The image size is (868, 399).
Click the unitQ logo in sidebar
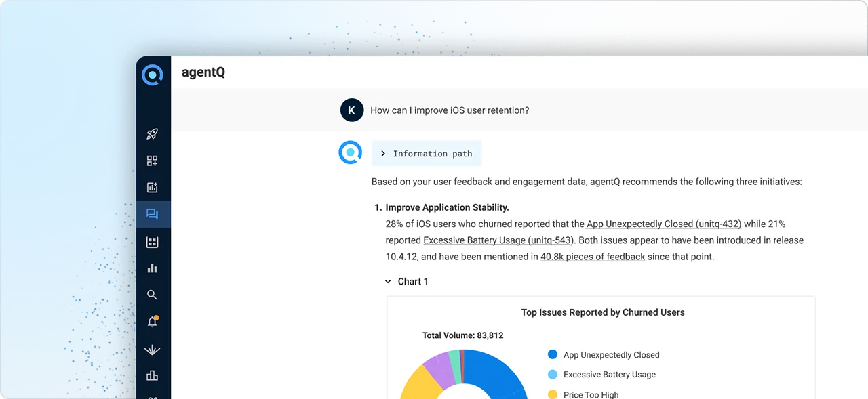(153, 75)
